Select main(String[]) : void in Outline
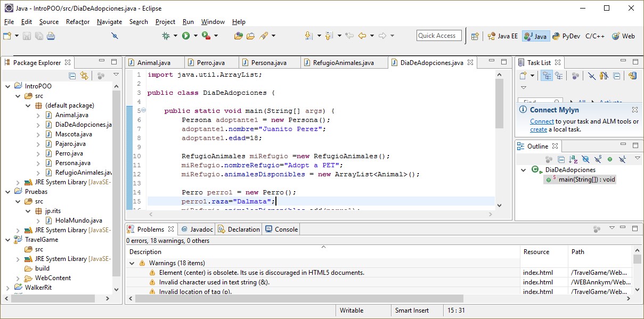The height and width of the screenshot is (319, 644). point(580,179)
